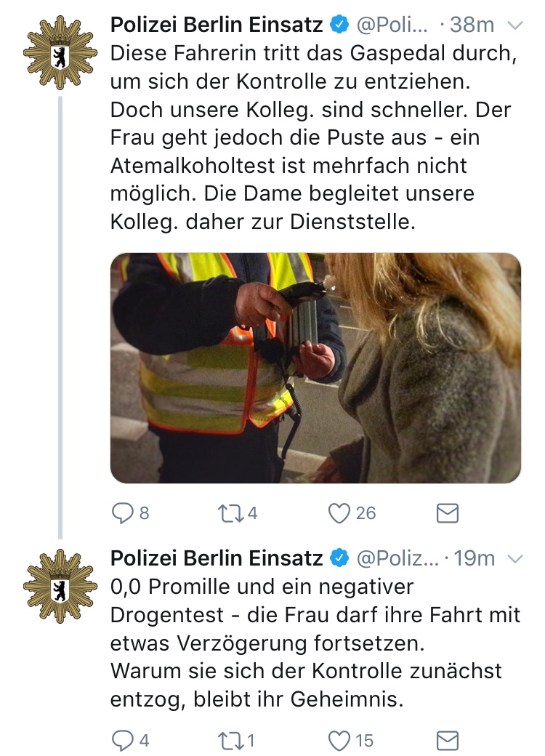Retweet the second tweet with 1 retweet
This screenshot has width=545, height=756.
point(231,741)
